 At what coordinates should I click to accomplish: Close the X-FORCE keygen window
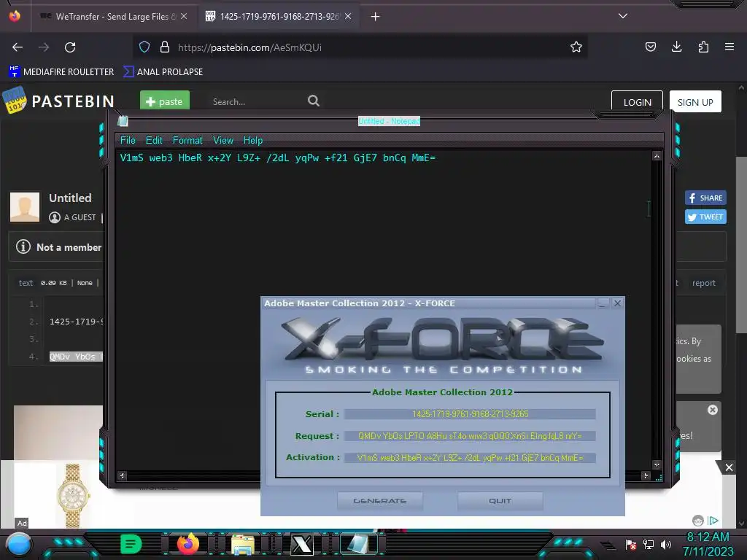pyautogui.click(x=617, y=303)
